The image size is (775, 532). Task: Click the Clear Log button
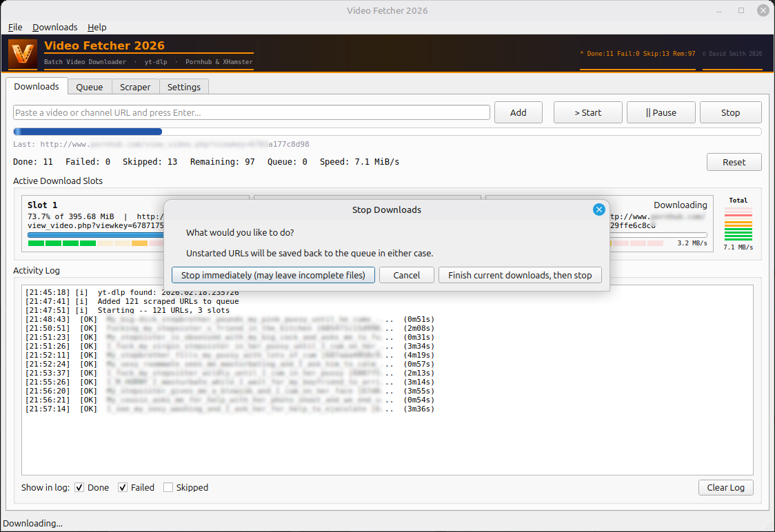click(725, 487)
